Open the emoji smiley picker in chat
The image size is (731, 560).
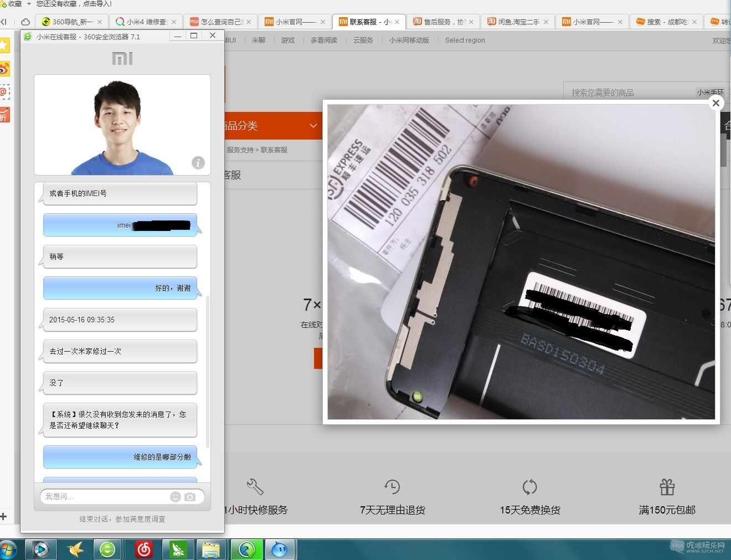click(x=176, y=497)
